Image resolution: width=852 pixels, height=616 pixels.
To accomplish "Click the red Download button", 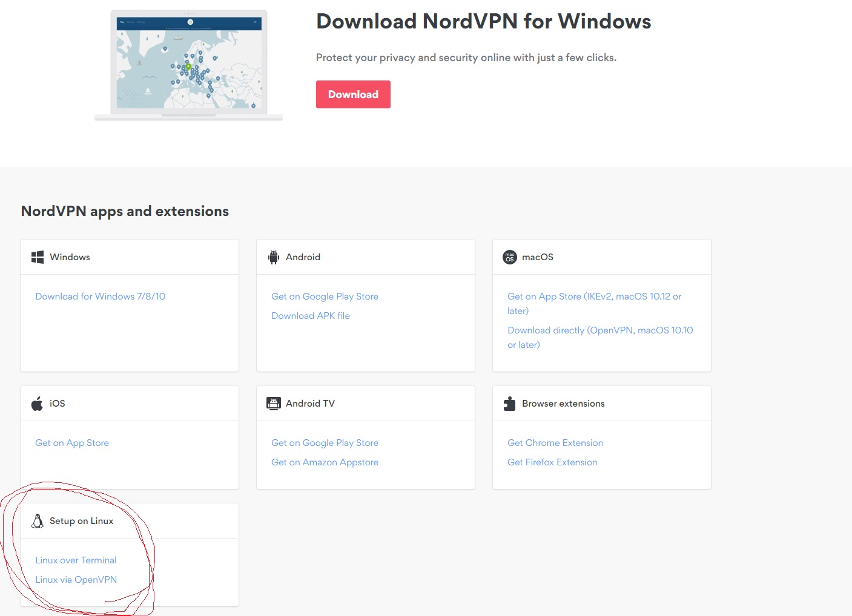I will (x=353, y=94).
